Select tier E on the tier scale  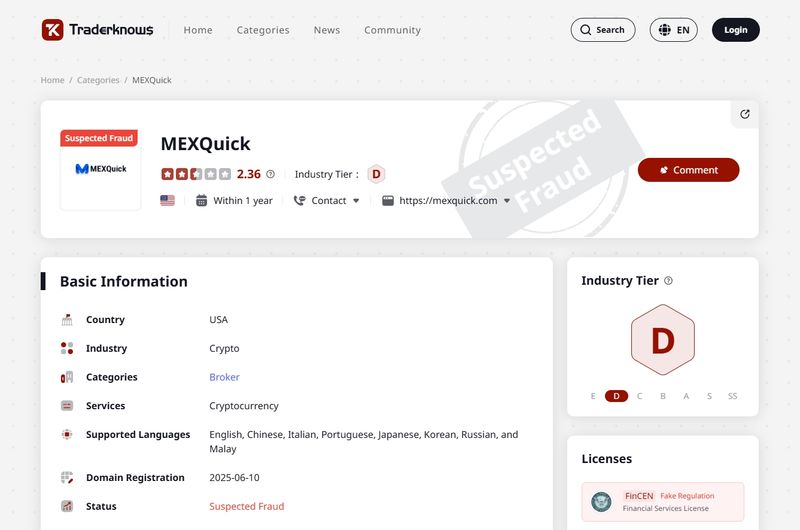point(593,396)
